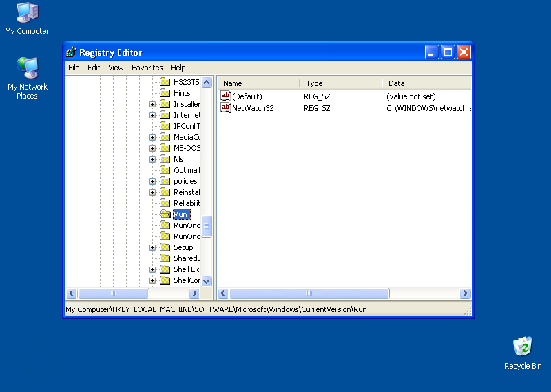The width and height of the screenshot is (551, 392).
Task: Click the Installer folder icon
Action: pos(165,104)
